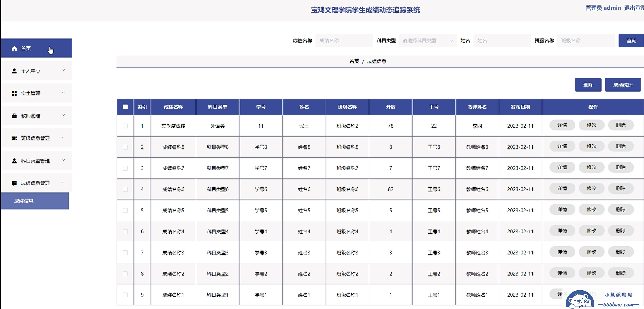Click 删除 for 某季度成绩 row

click(x=621, y=125)
